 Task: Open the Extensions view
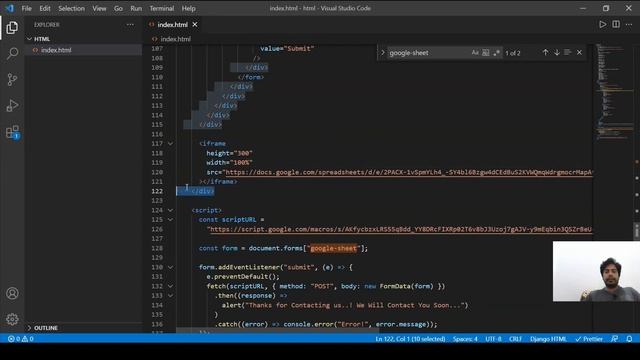coord(12,132)
